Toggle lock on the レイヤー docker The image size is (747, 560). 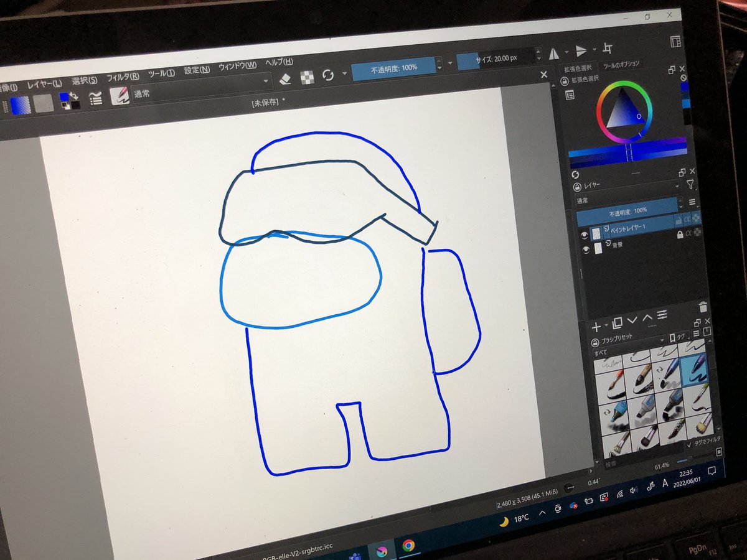pyautogui.click(x=577, y=187)
